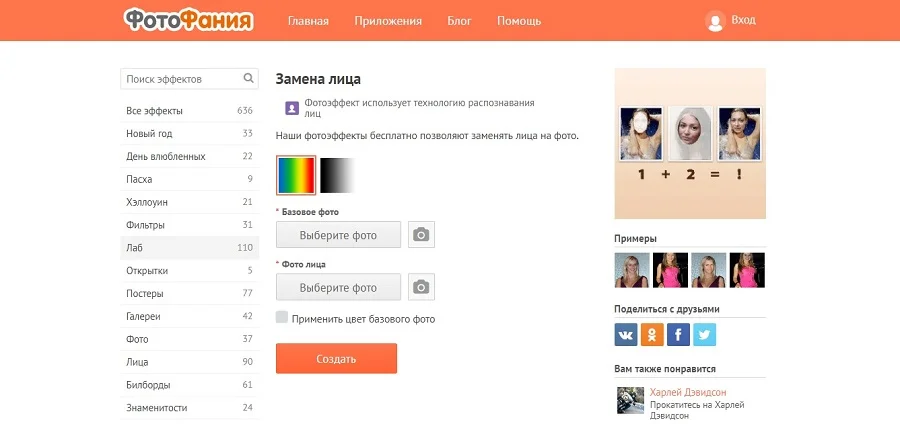Screen dimensions: 900x424
Task: Select Билборды category
Action: pos(189,385)
